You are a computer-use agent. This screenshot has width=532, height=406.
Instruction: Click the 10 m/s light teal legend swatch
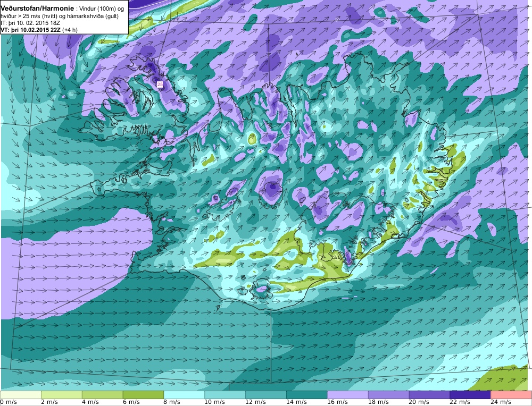[x=225, y=395]
